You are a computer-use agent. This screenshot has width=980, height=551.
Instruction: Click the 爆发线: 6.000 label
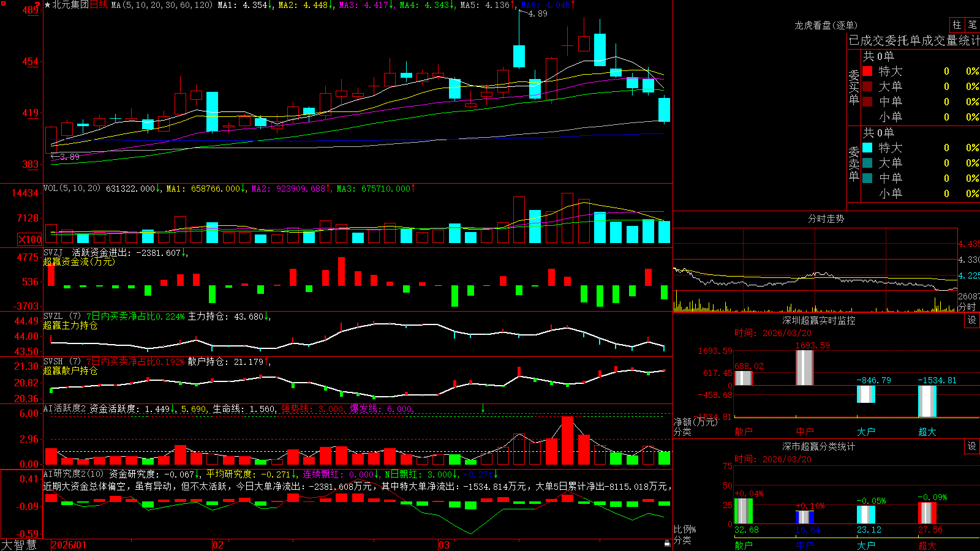[x=382, y=408]
